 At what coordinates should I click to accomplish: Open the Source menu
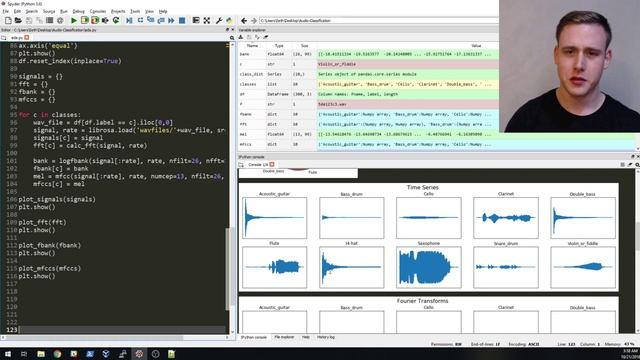49,11
